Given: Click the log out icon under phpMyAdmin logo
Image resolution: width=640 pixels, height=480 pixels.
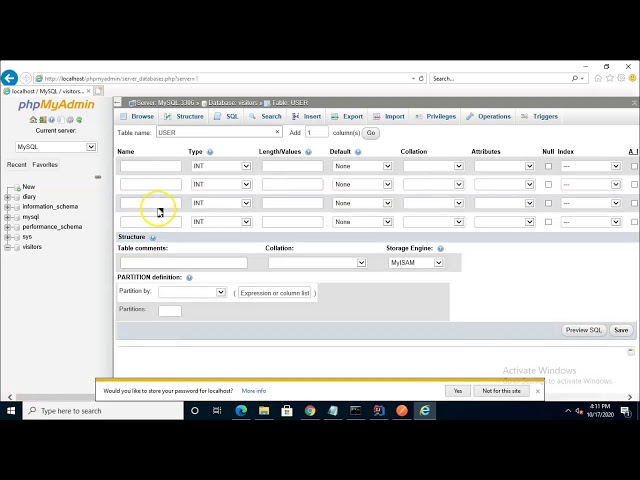Looking at the screenshot, I should [42, 120].
